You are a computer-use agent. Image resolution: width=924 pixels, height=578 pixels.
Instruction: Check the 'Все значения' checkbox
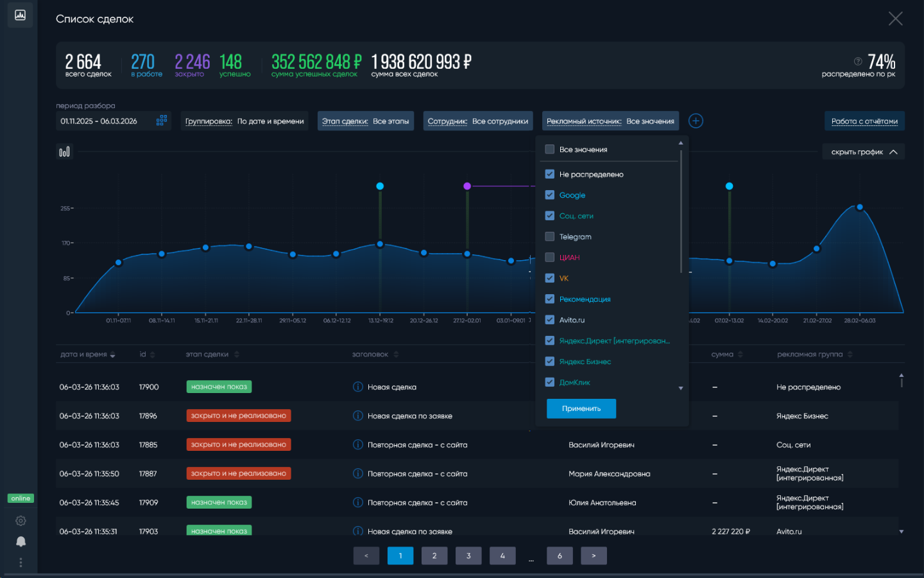point(550,149)
